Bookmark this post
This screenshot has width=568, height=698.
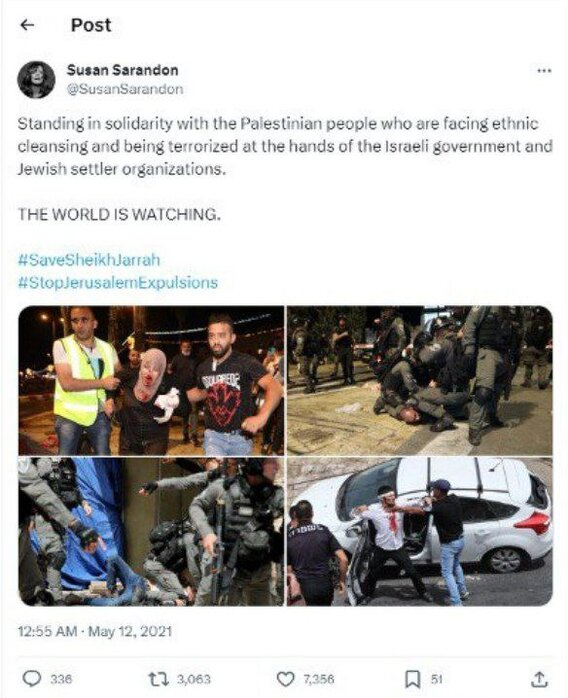tap(412, 679)
